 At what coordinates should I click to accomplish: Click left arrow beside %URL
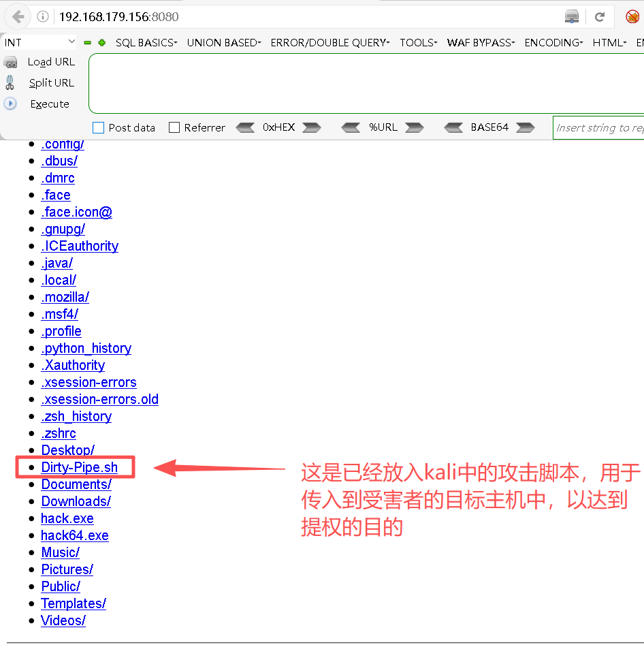tap(351, 127)
